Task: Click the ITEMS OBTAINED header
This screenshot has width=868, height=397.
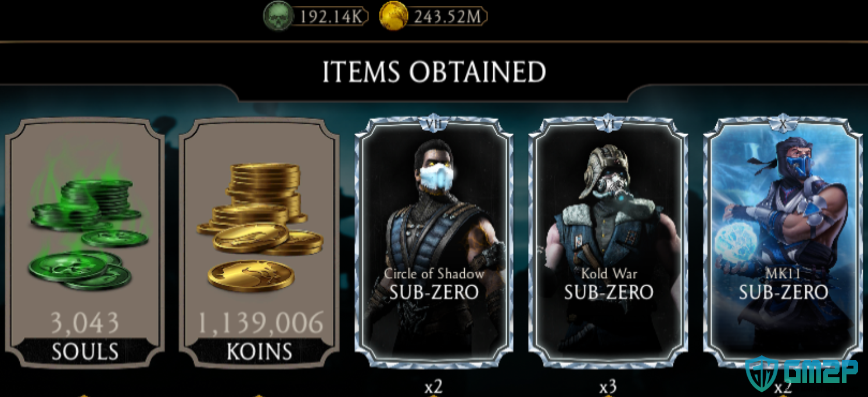Action: click(434, 72)
